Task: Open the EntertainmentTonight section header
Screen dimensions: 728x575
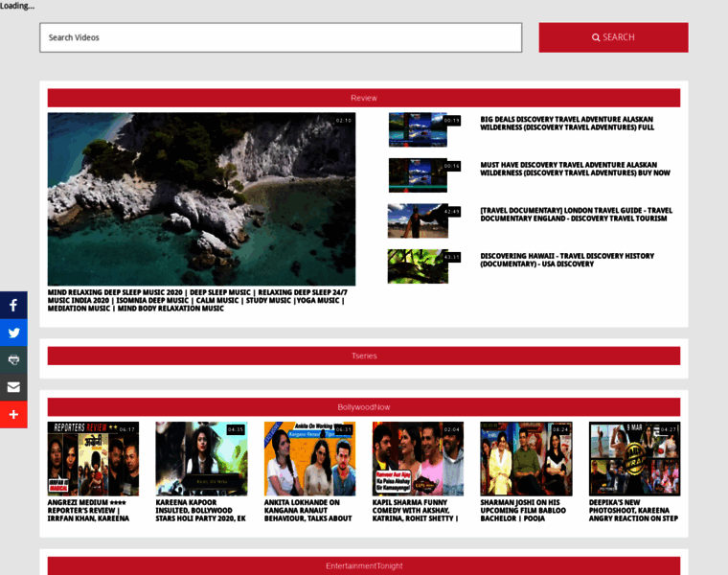Action: click(x=364, y=565)
